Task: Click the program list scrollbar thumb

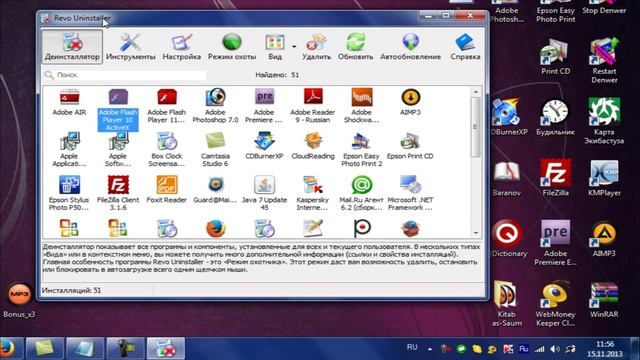Action: tap(476, 127)
